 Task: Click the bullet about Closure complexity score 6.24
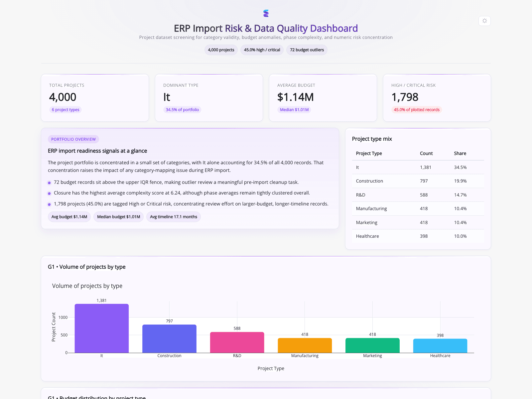[182, 193]
